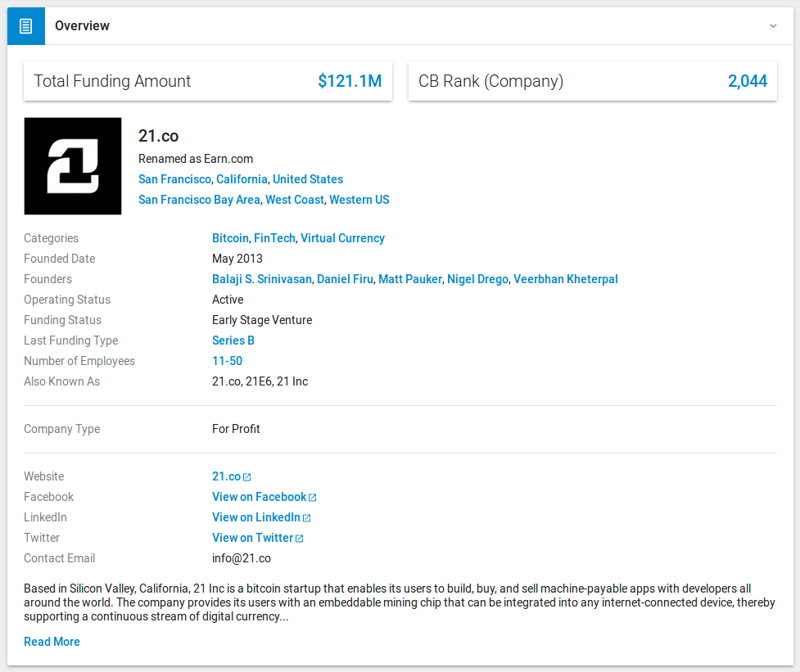Open founder Nigel Drego's profile
Image resolution: width=800 pixels, height=672 pixels.
tap(477, 279)
